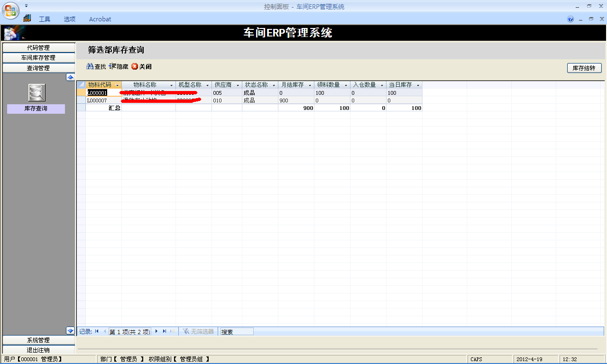Click the total 900 in 月结库存 column
607x364 pixels.
click(296, 108)
